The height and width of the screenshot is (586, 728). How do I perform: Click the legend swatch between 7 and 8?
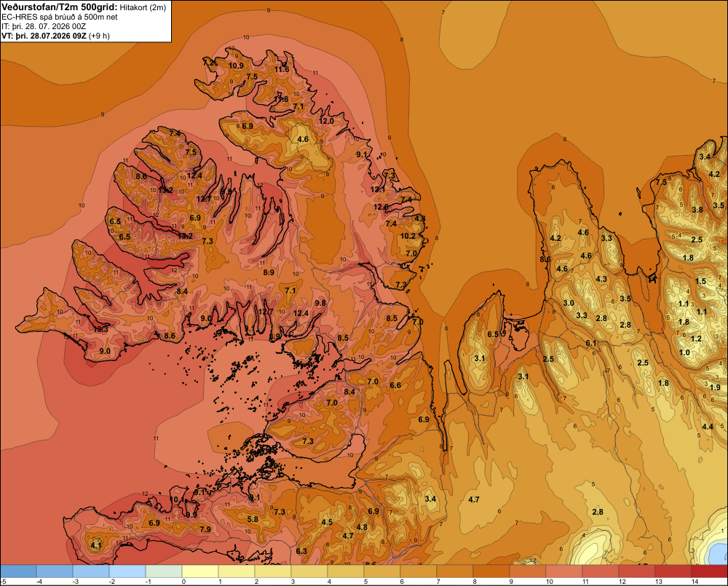tap(455, 571)
